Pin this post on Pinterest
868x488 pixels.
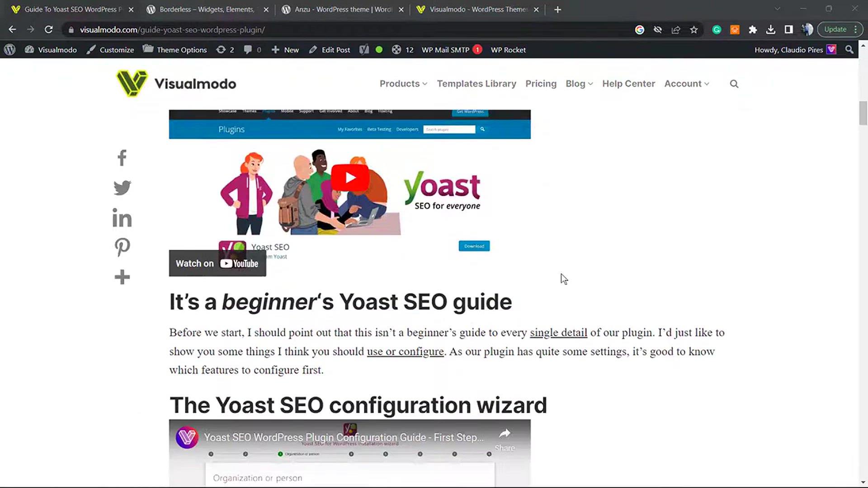(122, 247)
